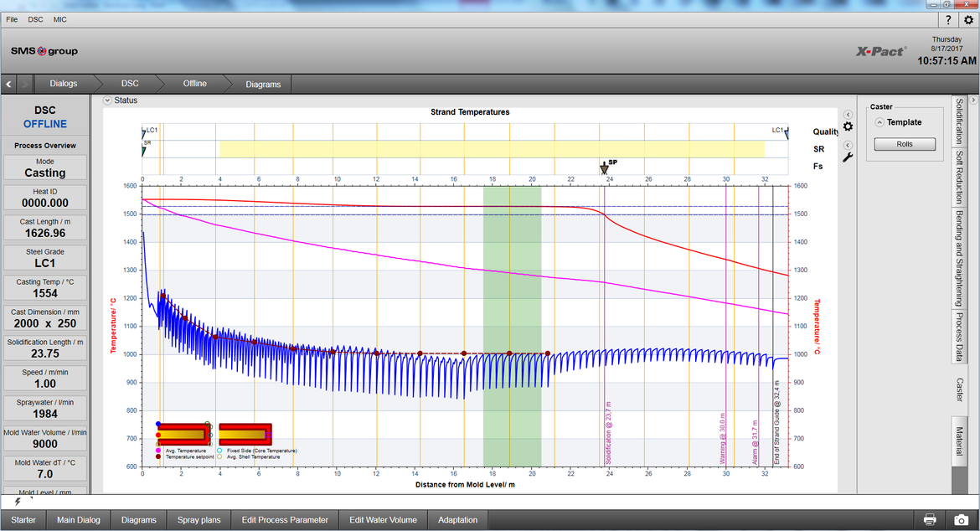Collapse chevron above the chart gear icon

tap(848, 115)
